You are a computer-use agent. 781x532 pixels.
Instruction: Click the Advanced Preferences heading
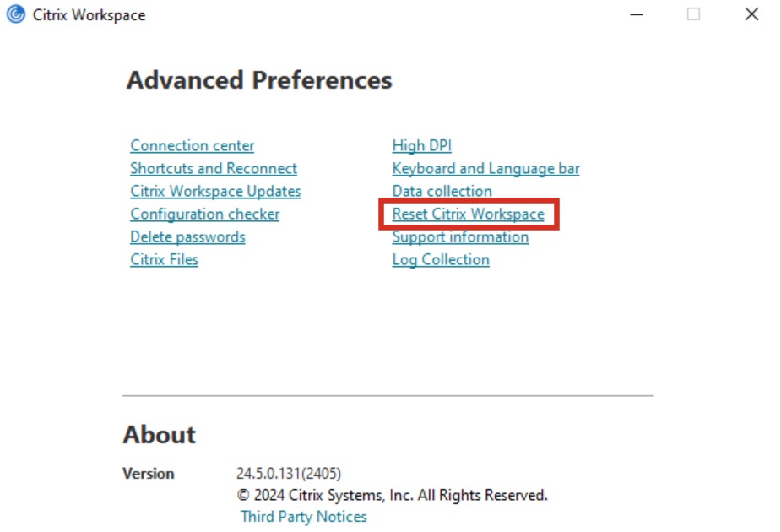[258, 81]
